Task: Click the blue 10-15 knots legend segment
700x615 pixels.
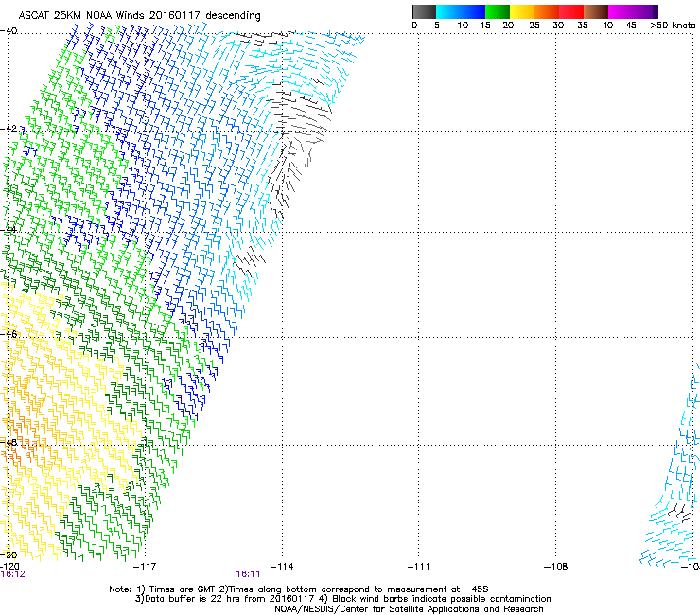Action: coord(473,11)
